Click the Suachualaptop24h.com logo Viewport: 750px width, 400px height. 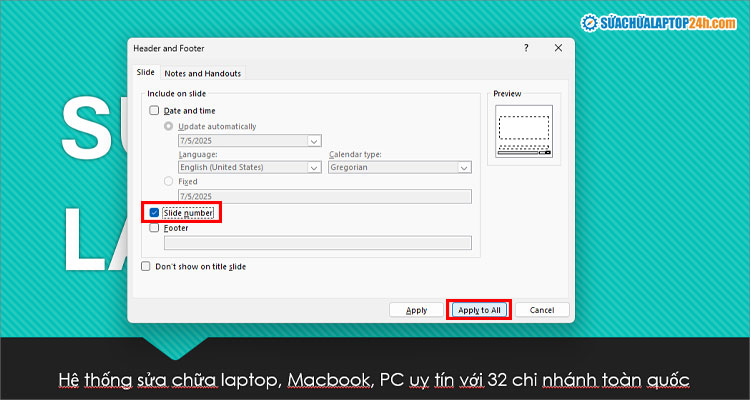(x=659, y=23)
